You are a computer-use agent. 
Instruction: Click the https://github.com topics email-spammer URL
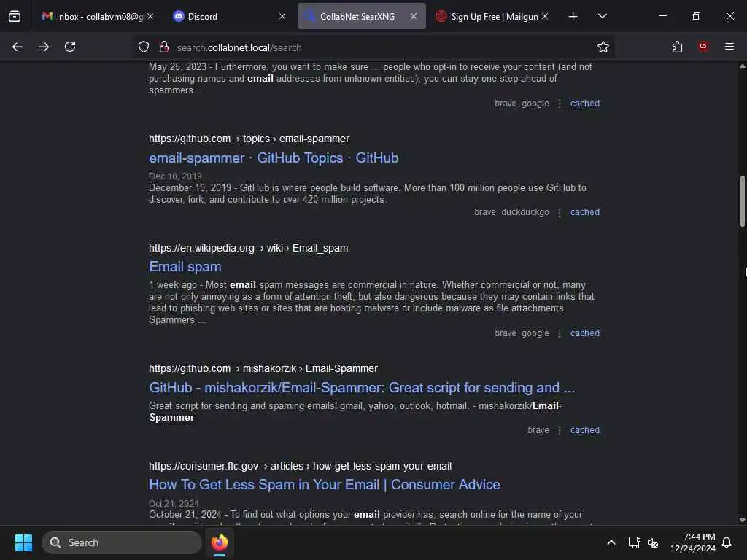[x=249, y=139]
